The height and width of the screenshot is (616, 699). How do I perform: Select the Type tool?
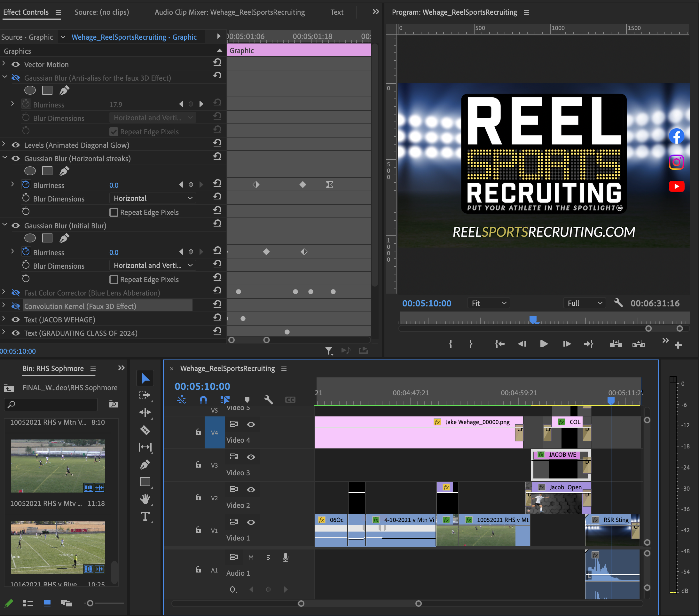pos(145,517)
